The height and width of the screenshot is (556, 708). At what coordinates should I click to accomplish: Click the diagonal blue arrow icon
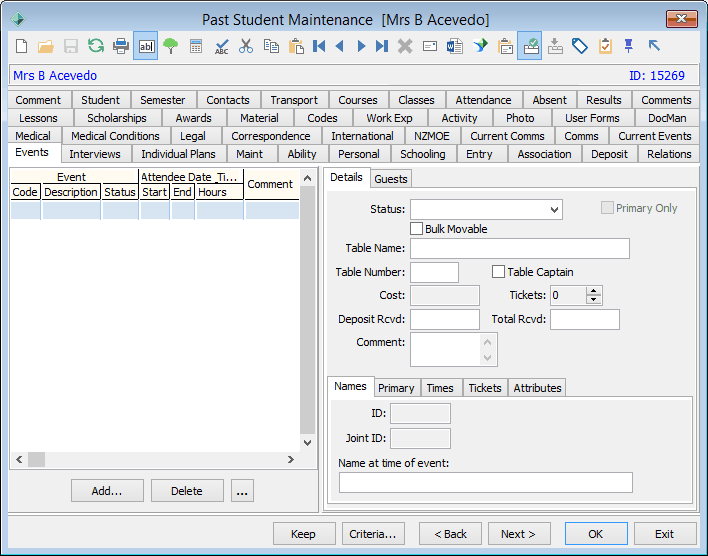[654, 45]
